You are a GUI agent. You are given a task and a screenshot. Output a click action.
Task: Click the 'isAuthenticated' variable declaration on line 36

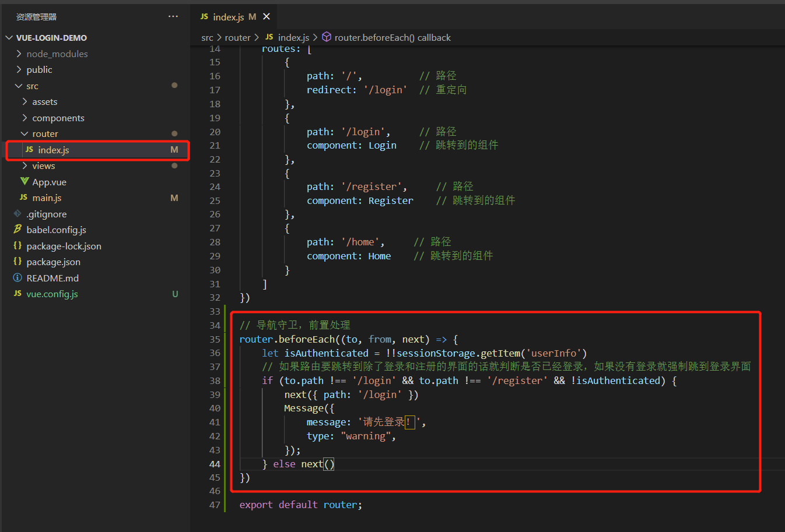(x=327, y=353)
